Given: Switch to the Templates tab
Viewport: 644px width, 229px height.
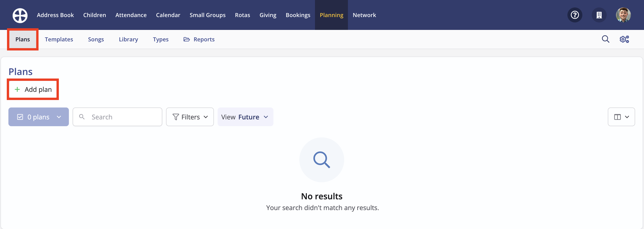Looking at the screenshot, I should pos(59,39).
